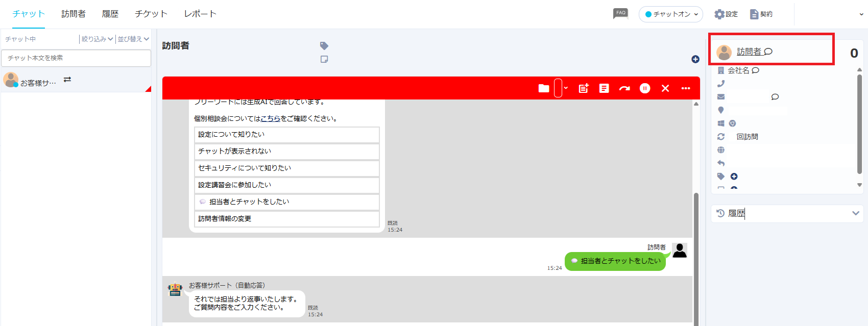Click the FAQ speech bubble icon
Viewport: 868px width, 326px height.
(x=620, y=13)
